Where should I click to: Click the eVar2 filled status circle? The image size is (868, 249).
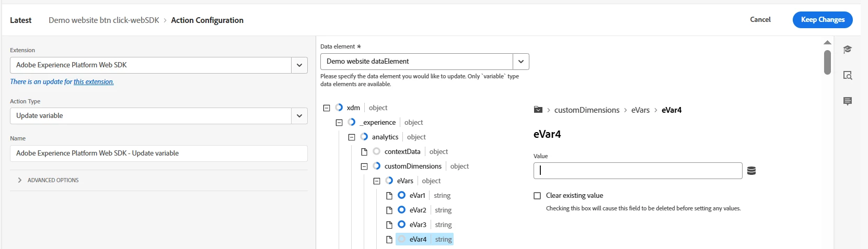(x=402, y=209)
